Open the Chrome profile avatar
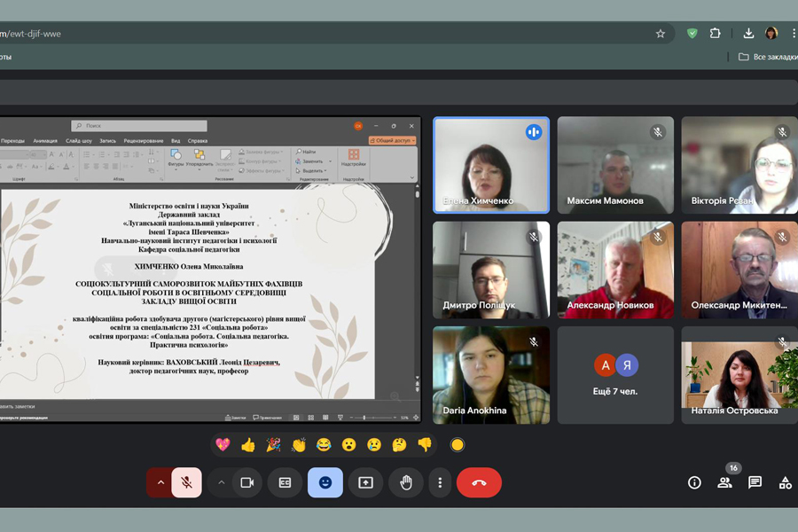798x532 pixels. 771,34
